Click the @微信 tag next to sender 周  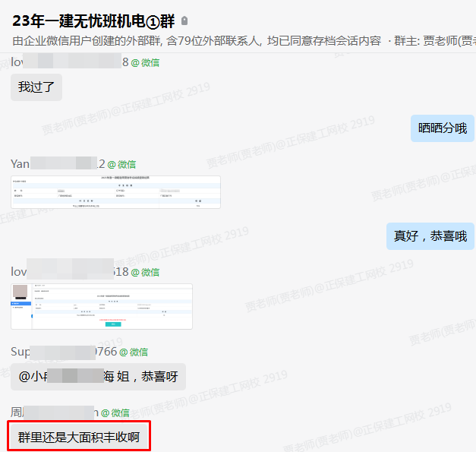115,412
